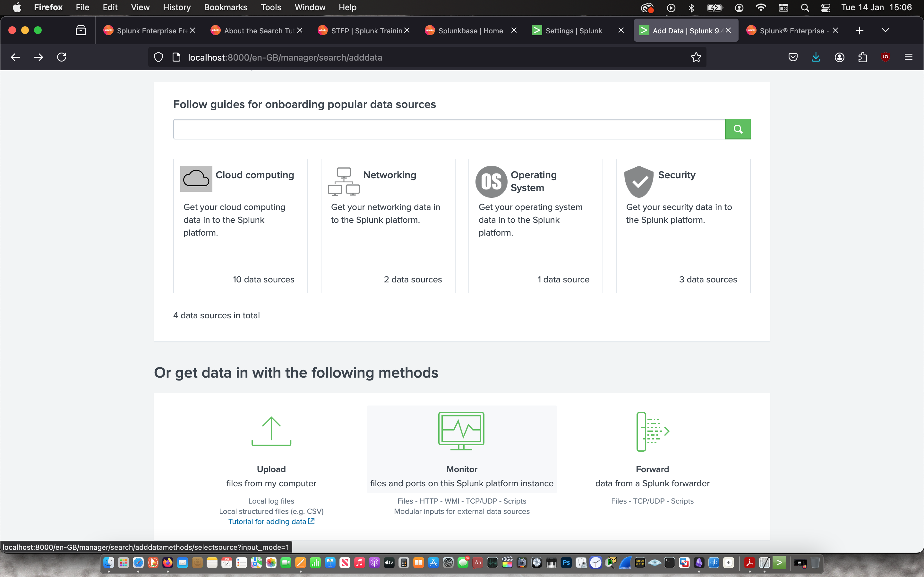This screenshot has height=577, width=924.
Task: Open a new browser tab
Action: 860,30
